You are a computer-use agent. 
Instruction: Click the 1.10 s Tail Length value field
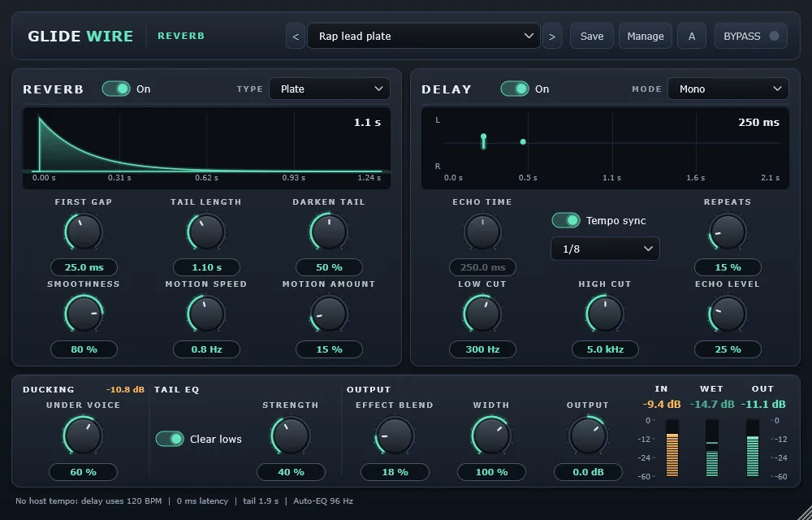206,267
